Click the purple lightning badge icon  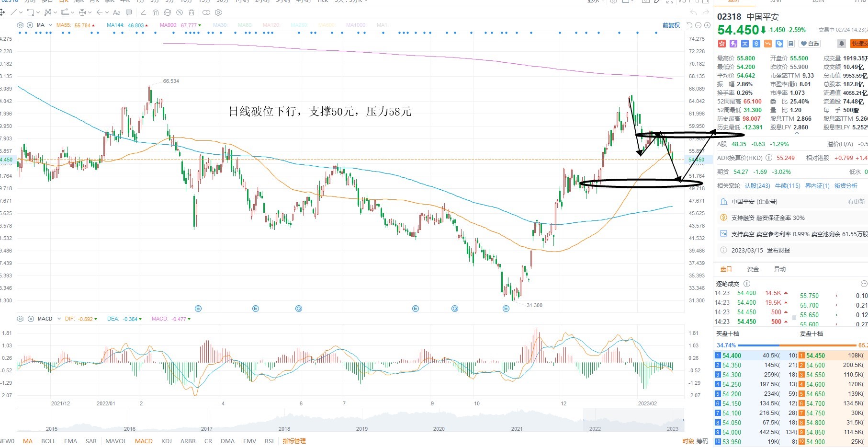click(x=733, y=44)
